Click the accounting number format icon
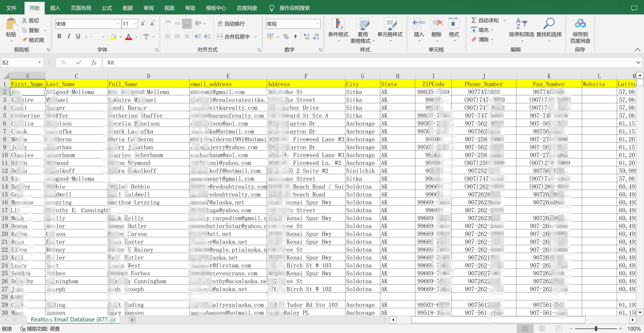This screenshot has width=644, height=333. [270, 37]
